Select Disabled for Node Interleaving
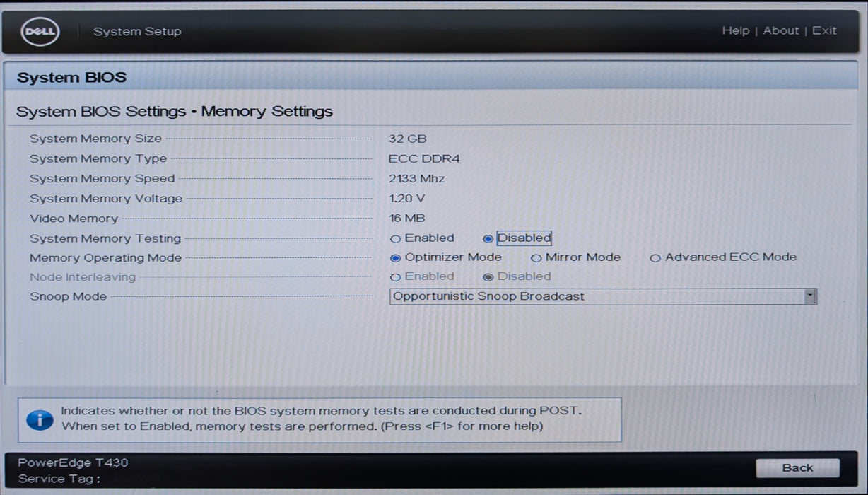Screen dimensions: 868x495 517,276
